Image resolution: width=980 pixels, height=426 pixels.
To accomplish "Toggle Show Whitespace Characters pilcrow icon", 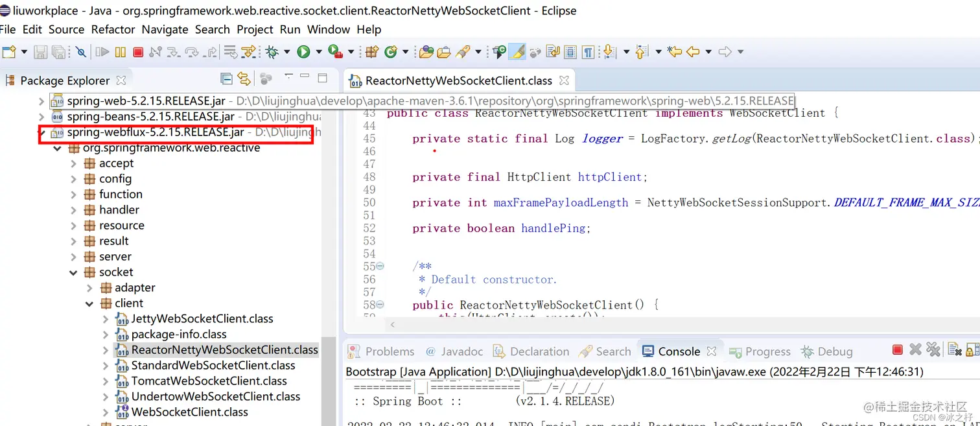I will pos(588,52).
